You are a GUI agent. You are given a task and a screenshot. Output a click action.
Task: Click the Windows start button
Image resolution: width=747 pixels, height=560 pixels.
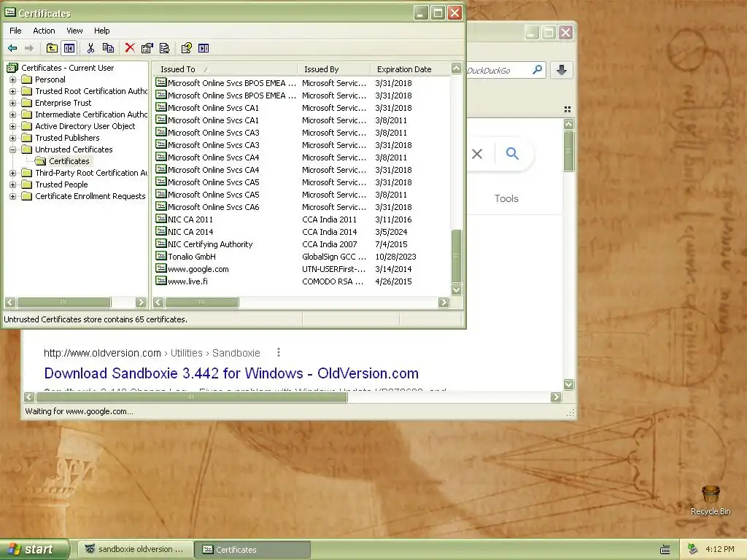pos(35,549)
